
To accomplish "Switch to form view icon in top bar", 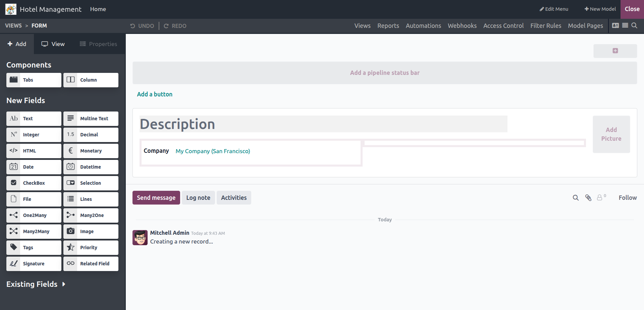I will 615,26.
